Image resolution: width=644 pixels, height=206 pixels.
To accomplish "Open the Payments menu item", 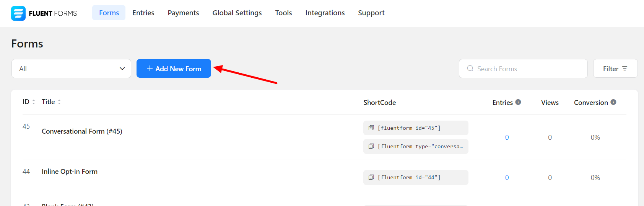I will click(x=183, y=13).
